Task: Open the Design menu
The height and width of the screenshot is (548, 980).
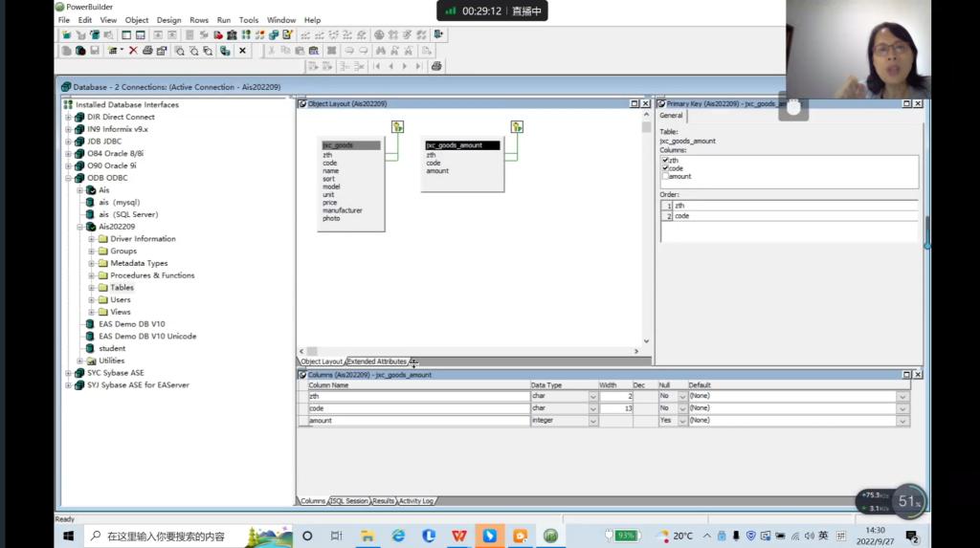Action: (168, 20)
